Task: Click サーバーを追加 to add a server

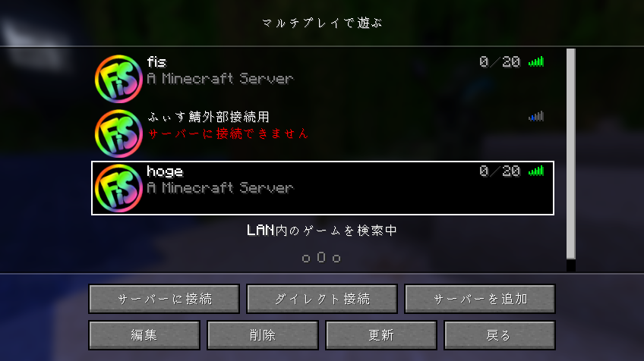Action: coord(480,299)
